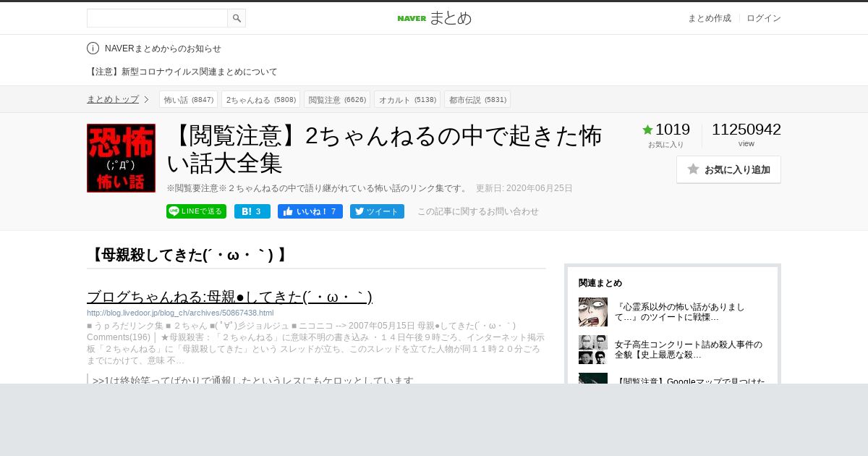Click the info icon beside NAVERまとめからのお知らせ
The image size is (868, 456).
[93, 48]
